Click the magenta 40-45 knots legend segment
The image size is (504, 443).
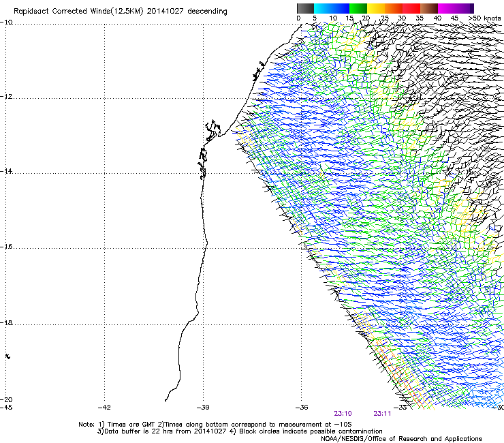(447, 8)
